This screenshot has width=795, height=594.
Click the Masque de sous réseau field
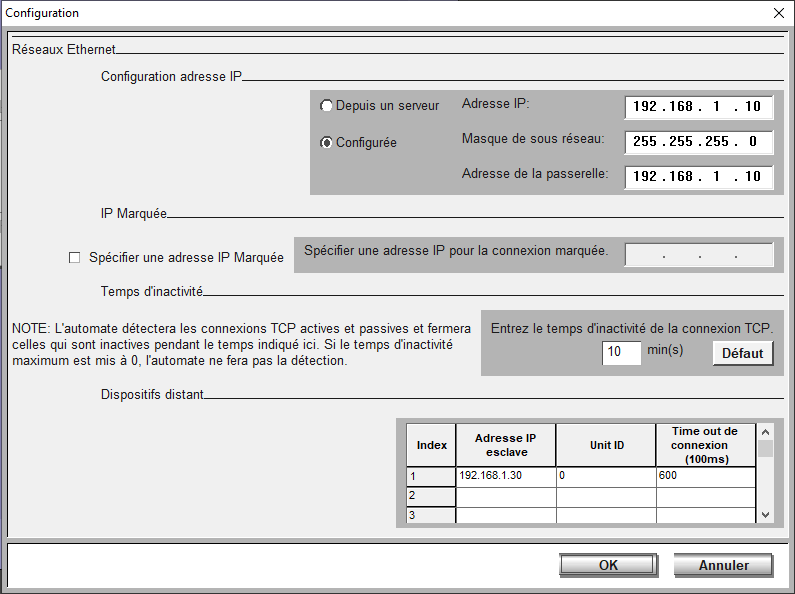click(698, 142)
